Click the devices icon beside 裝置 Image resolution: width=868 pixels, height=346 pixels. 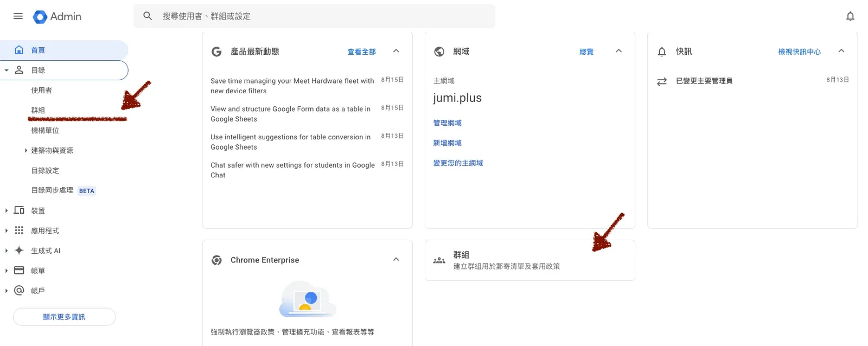tap(19, 210)
